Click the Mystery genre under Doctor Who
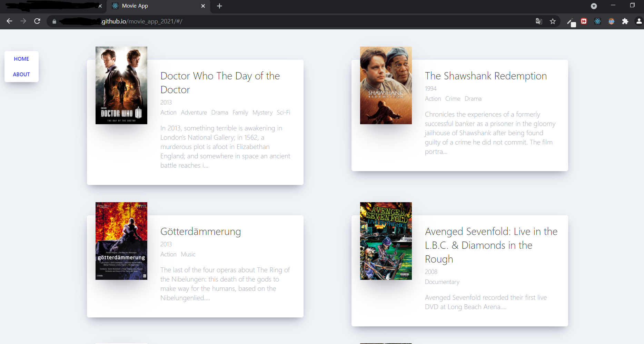The image size is (644, 344). point(262,112)
